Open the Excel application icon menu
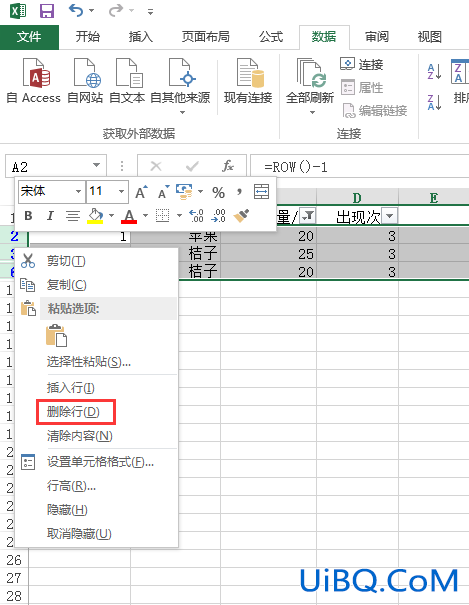Viewport: 469px width, 605px height. [18, 10]
